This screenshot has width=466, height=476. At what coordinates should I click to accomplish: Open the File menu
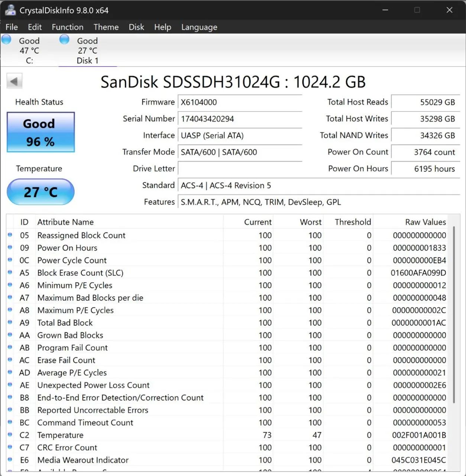tap(12, 27)
